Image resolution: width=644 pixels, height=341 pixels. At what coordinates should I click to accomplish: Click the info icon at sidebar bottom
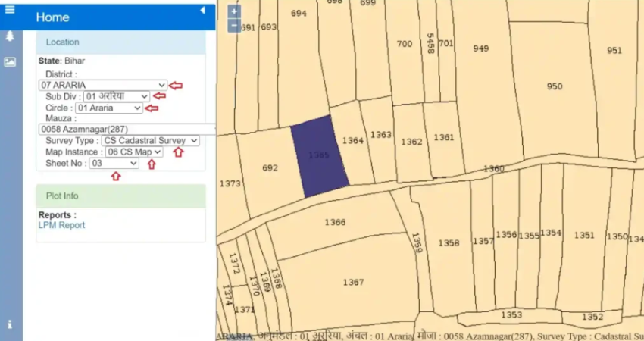click(x=9, y=324)
